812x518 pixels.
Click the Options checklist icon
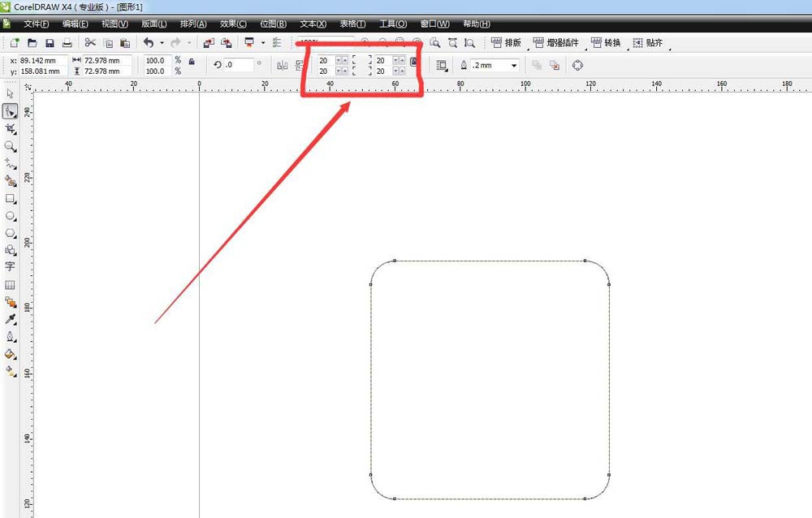pyautogui.click(x=277, y=43)
